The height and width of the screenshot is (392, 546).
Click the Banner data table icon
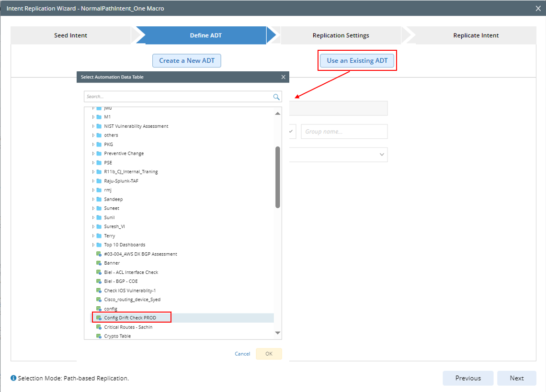(99, 263)
